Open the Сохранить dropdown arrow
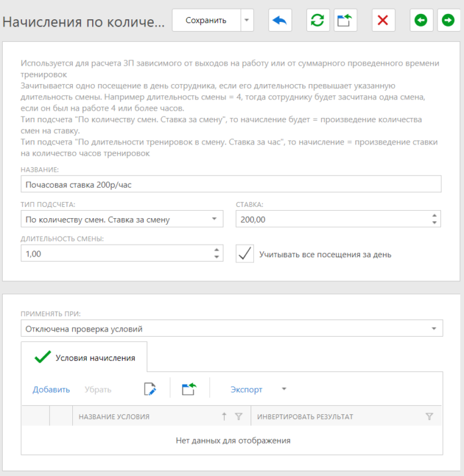This screenshot has width=464, height=476. click(x=247, y=21)
